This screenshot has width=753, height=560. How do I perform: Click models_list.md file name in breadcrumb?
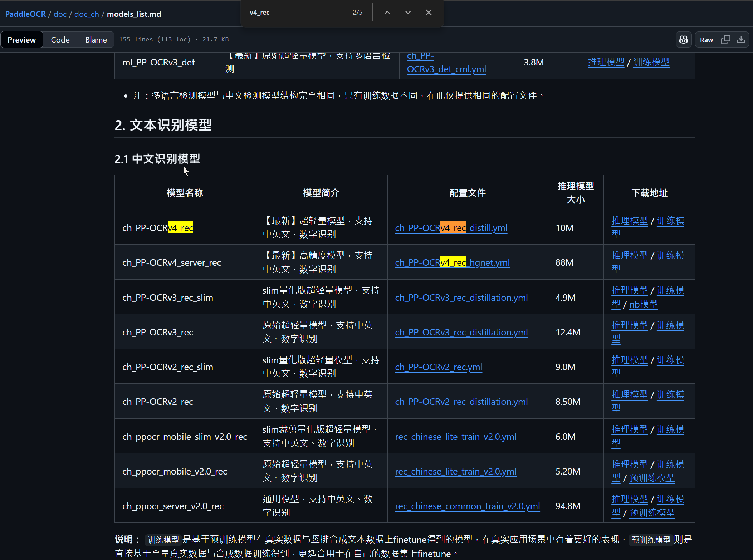[x=134, y=14]
